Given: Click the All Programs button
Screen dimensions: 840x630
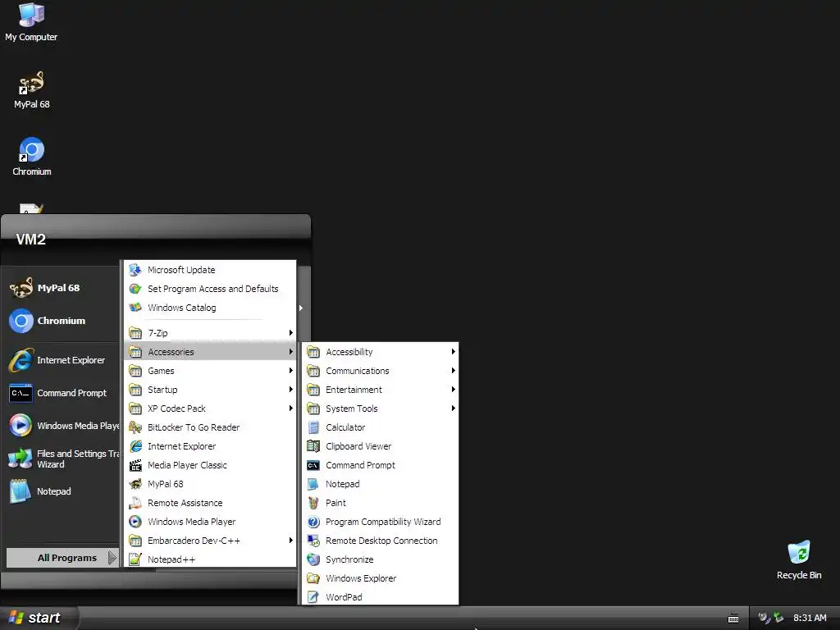Looking at the screenshot, I should click(62, 558).
